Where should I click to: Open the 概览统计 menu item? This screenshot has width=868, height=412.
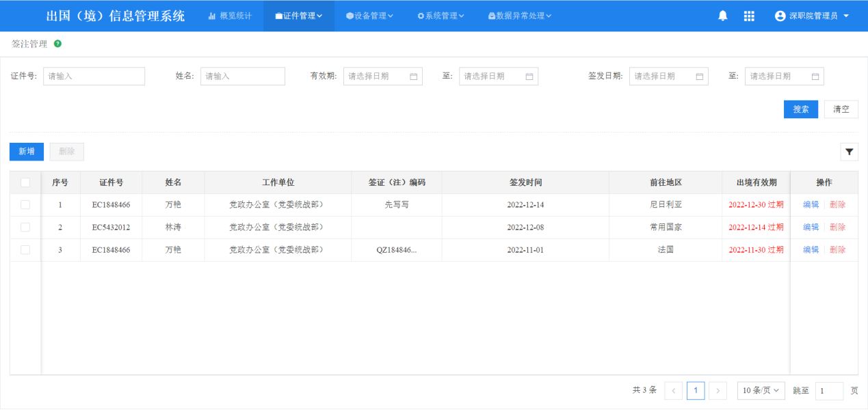tap(230, 16)
